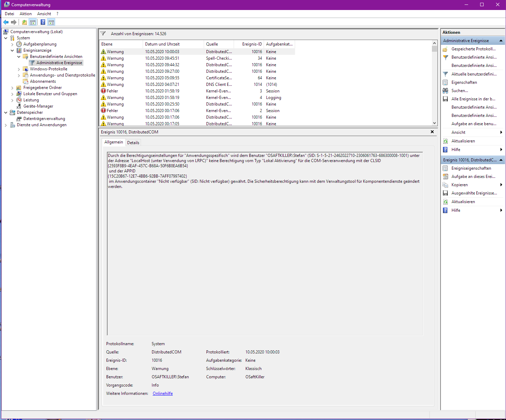Click Aufgabe an diese benutzerdefinierte Ansicht

pyautogui.click(x=474, y=124)
